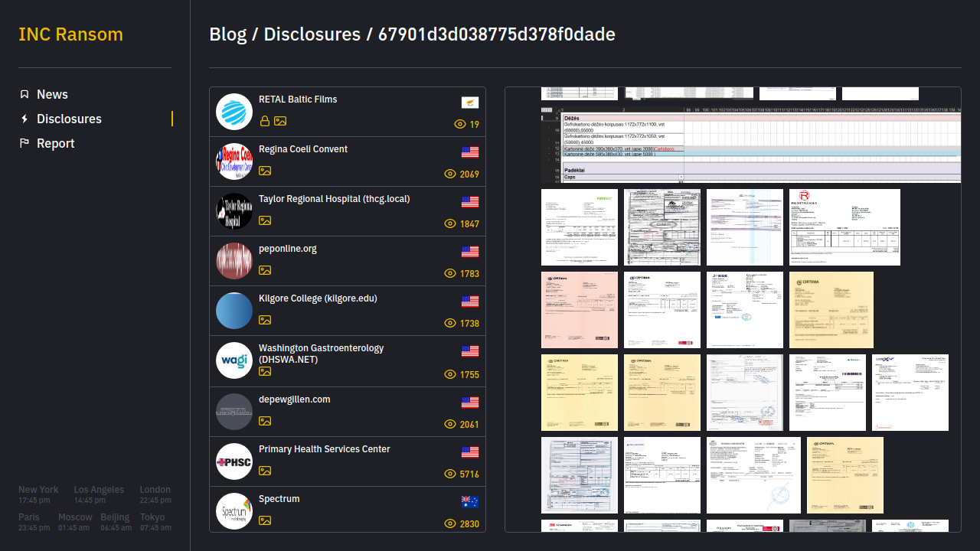Click the bookmark icon beside News
Screen dimensions: 980x551
pos(24,94)
